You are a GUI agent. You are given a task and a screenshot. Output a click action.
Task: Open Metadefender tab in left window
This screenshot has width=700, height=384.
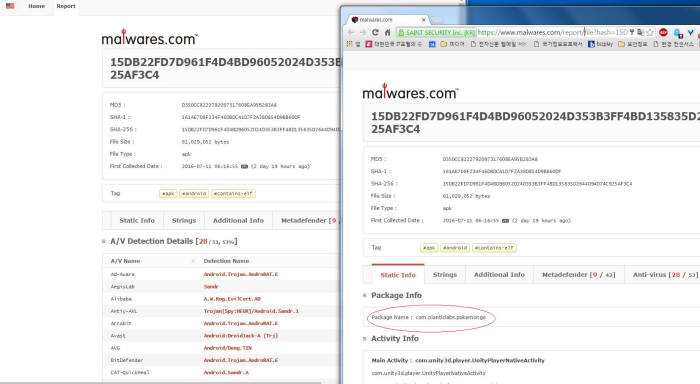coord(308,221)
